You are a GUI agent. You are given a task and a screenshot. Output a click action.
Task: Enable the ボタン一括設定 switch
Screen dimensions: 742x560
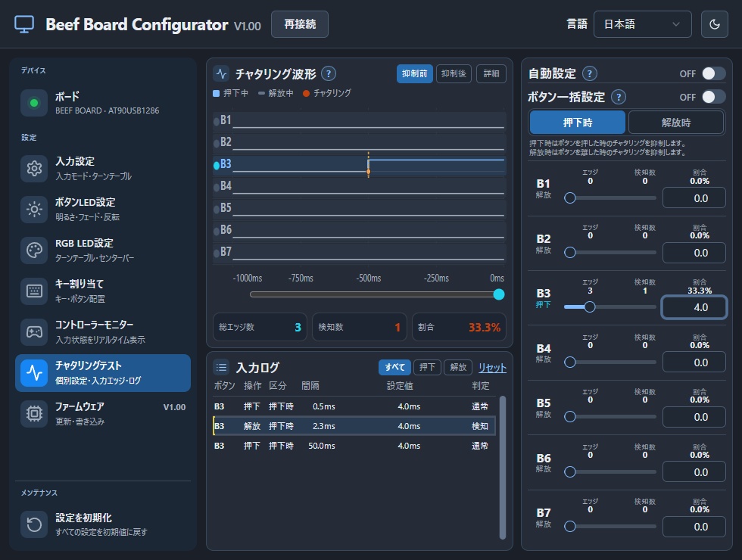click(713, 97)
